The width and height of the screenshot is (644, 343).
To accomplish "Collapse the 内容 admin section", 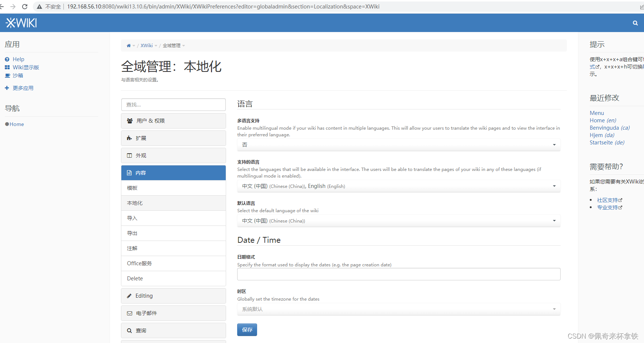I will [173, 173].
